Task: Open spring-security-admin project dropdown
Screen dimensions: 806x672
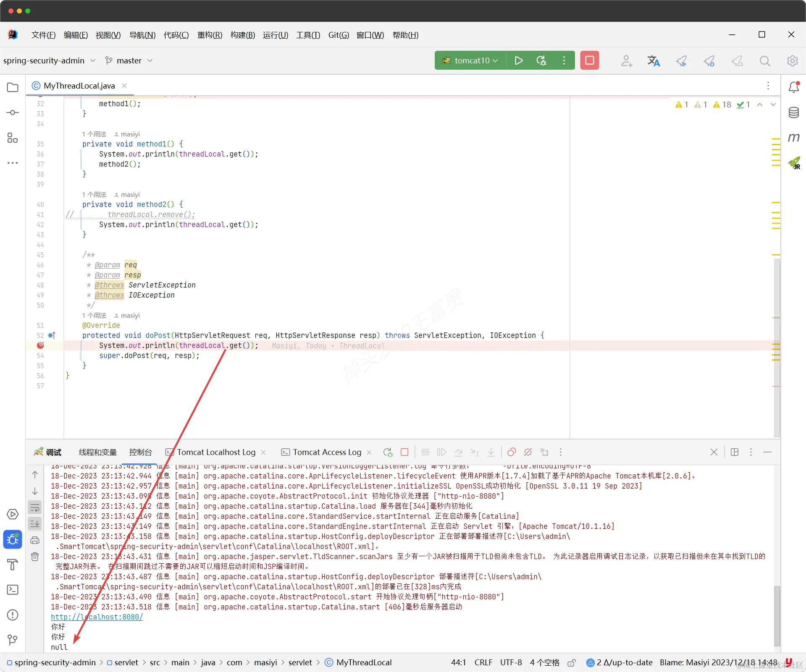Action: [x=49, y=60]
